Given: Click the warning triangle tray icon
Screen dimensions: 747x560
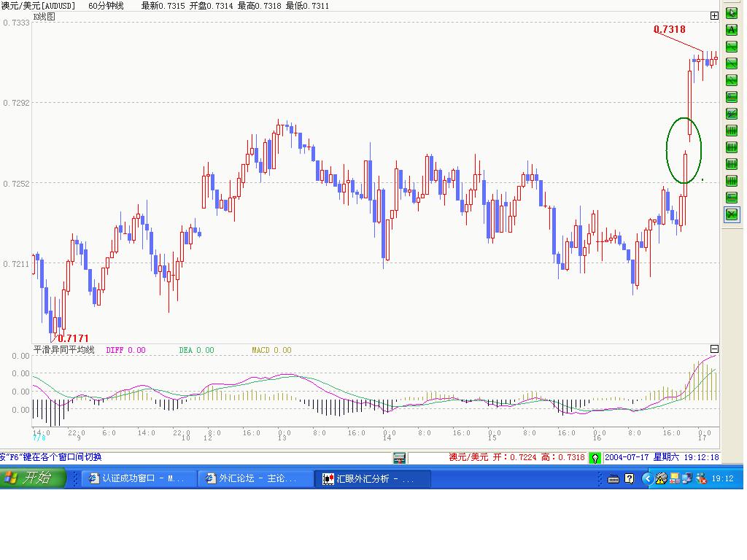Looking at the screenshot, I should pyautogui.click(x=661, y=478).
